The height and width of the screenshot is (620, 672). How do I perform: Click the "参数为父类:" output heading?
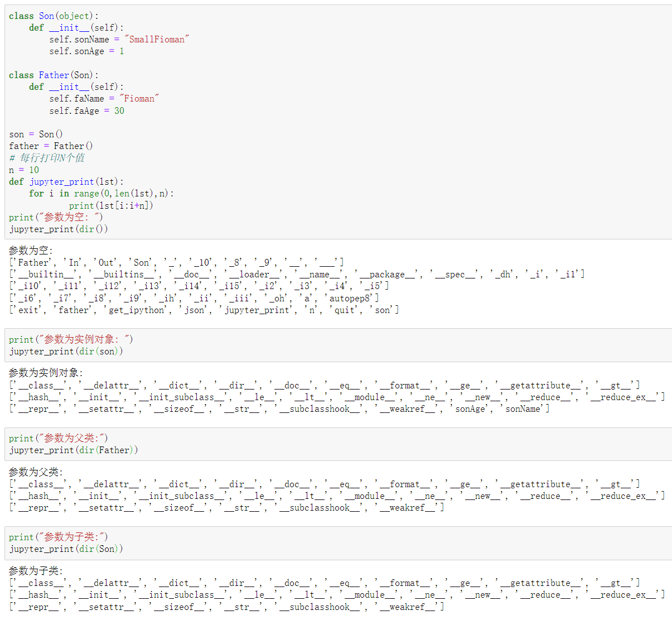(x=36, y=472)
